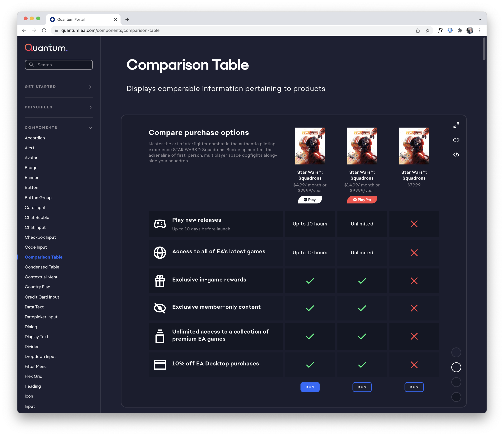
Task: Click the highlighted white theme circle
Action: coord(456,367)
